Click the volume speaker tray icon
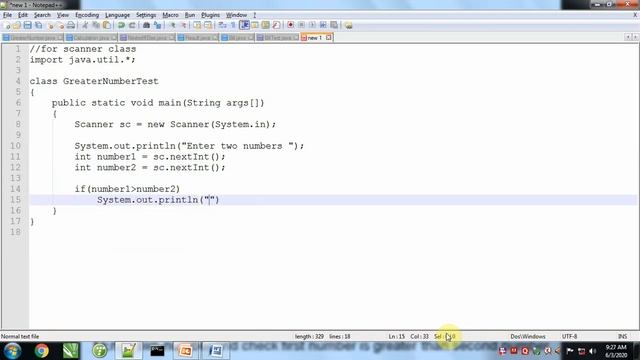640x360 pixels. pyautogui.click(x=593, y=351)
